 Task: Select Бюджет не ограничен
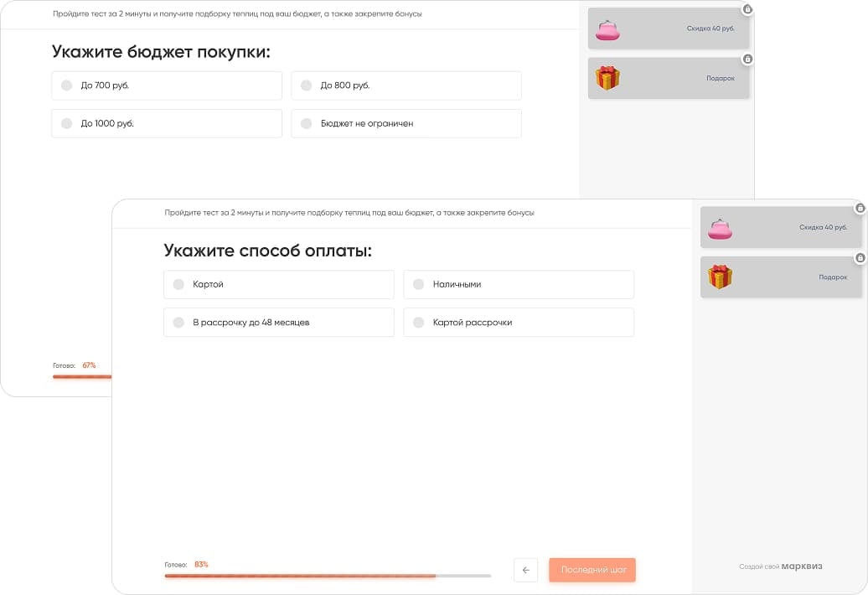click(x=406, y=123)
